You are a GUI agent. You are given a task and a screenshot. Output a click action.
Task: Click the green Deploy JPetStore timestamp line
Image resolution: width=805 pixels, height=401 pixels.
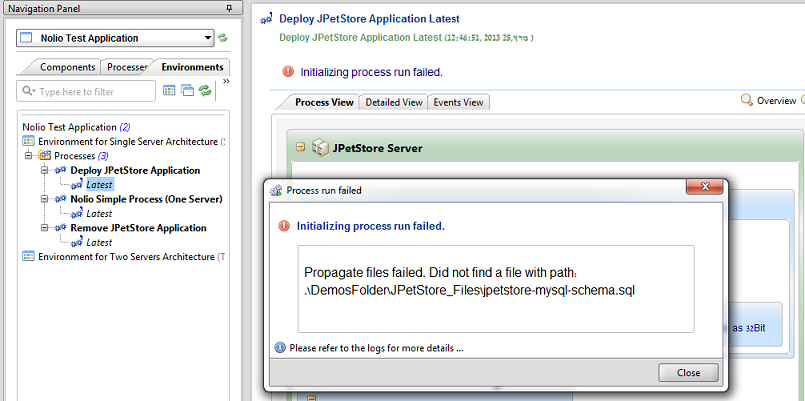coord(406,38)
